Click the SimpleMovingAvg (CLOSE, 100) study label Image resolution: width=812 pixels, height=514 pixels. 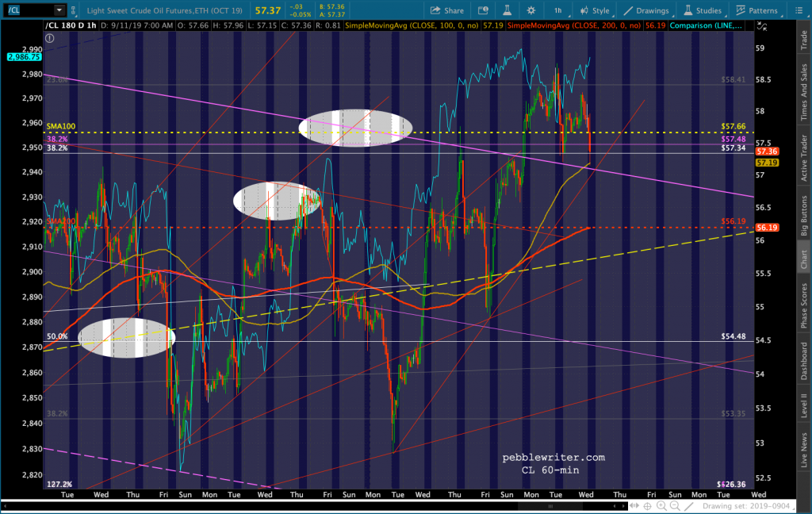[x=412, y=25]
